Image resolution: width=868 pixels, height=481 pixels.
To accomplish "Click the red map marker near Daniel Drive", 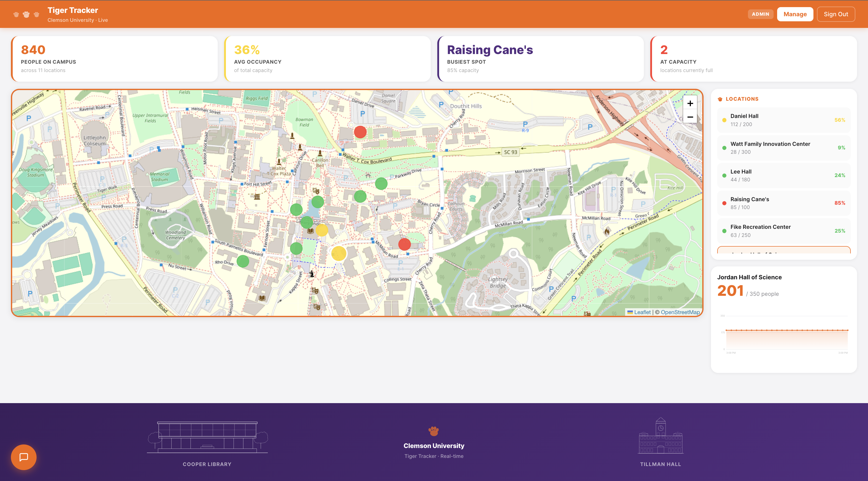I will pos(360,132).
